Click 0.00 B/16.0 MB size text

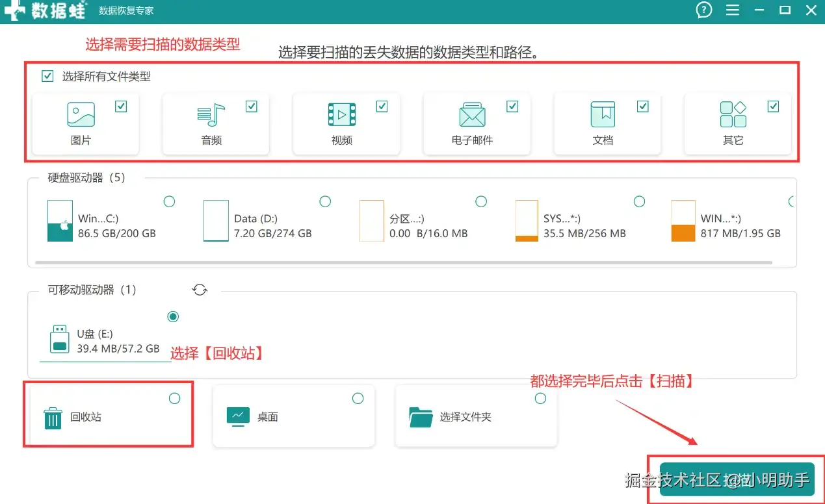[x=428, y=233]
